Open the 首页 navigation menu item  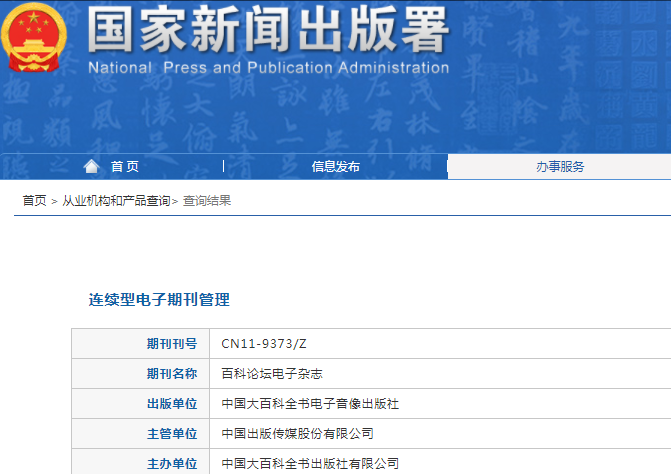click(125, 167)
